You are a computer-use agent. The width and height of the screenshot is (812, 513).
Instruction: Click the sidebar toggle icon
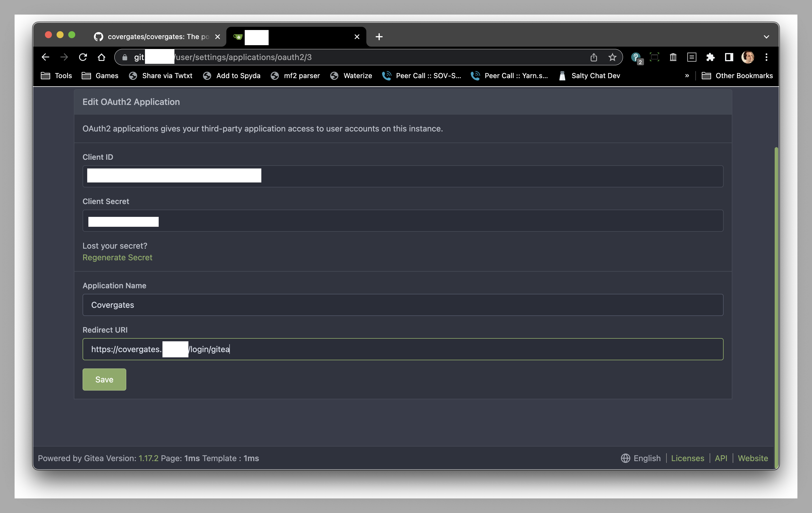pyautogui.click(x=728, y=57)
